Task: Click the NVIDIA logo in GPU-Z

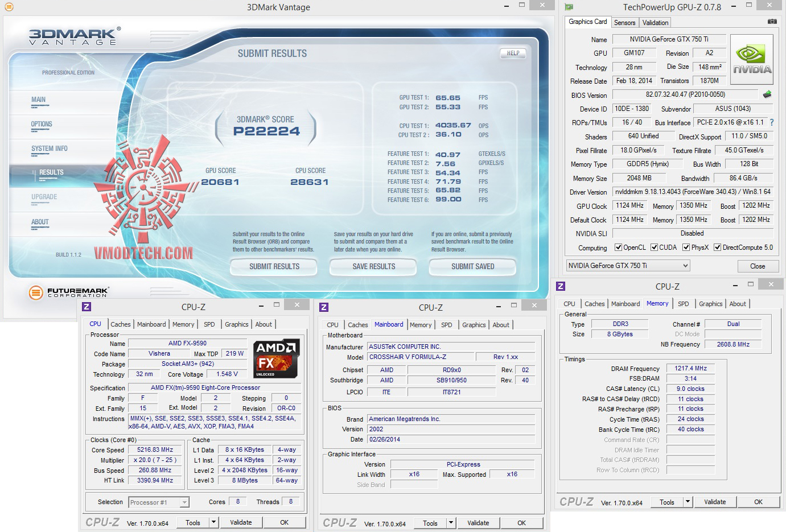Action: 752,60
